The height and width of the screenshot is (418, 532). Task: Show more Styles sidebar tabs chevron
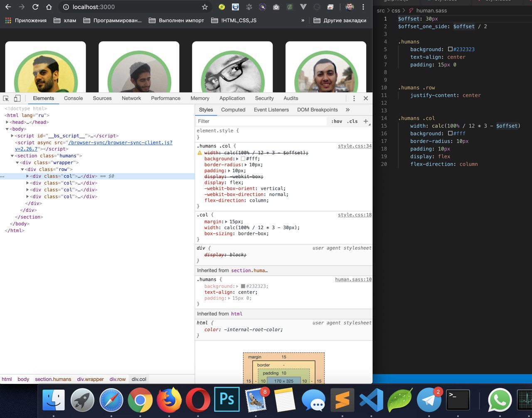click(347, 110)
